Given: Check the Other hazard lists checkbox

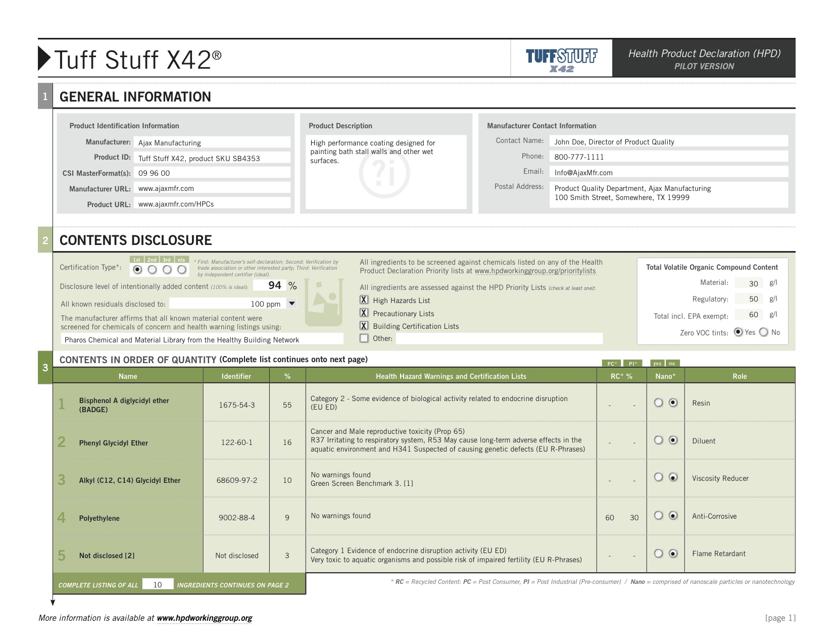Looking at the screenshot, I should 364,338.
